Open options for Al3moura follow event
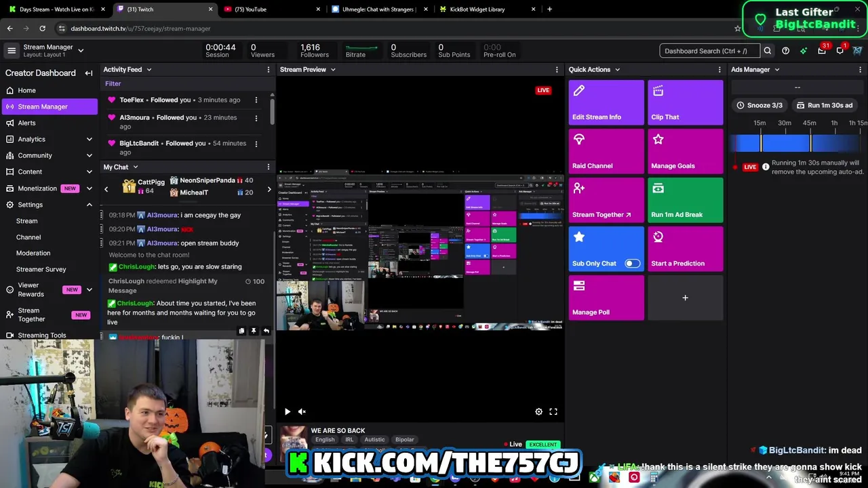The height and width of the screenshot is (488, 868). tap(256, 117)
